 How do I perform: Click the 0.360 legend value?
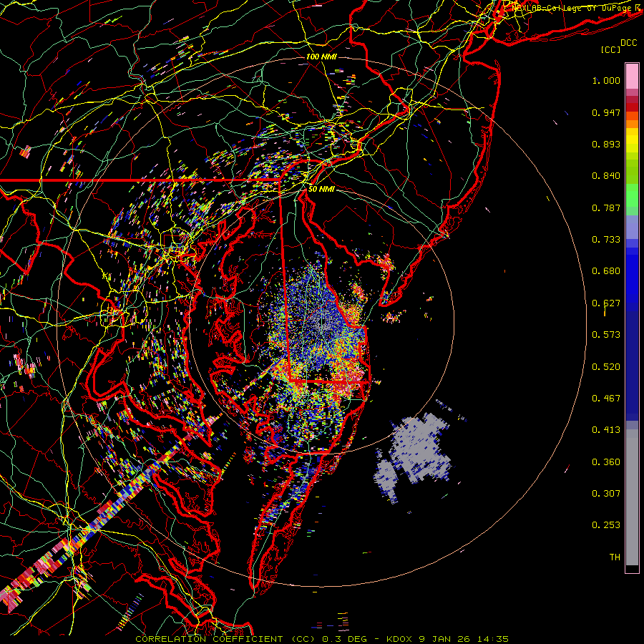606,462
